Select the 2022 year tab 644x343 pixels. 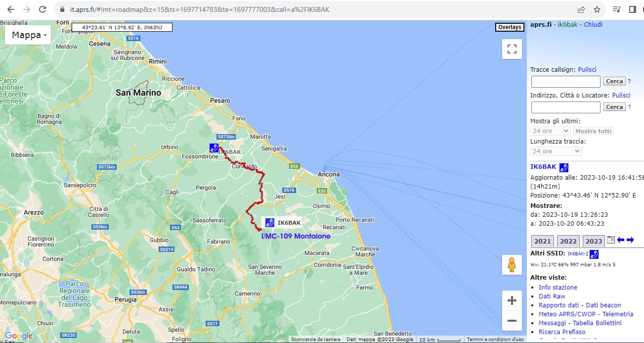click(568, 241)
